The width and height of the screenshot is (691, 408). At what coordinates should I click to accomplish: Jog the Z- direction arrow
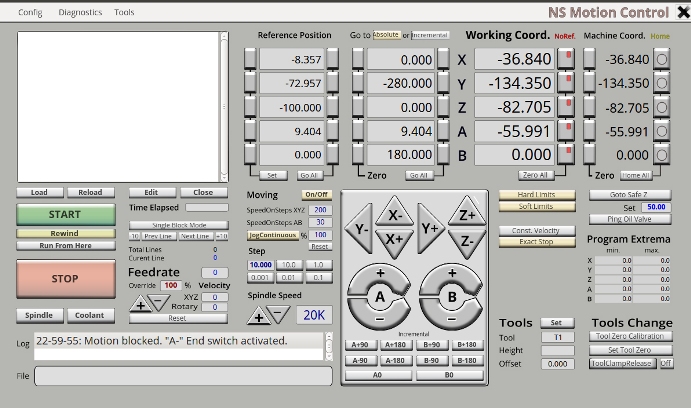(x=467, y=243)
